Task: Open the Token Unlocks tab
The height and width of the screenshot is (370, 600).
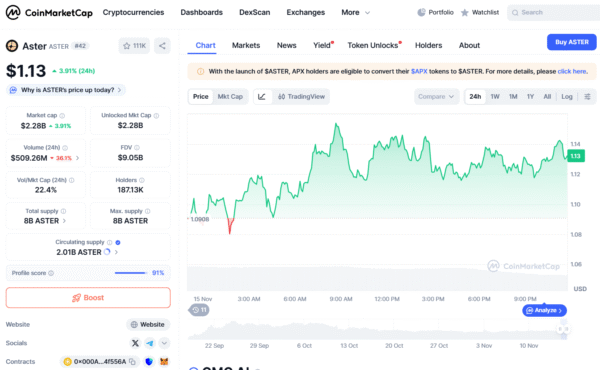Action: (x=374, y=46)
